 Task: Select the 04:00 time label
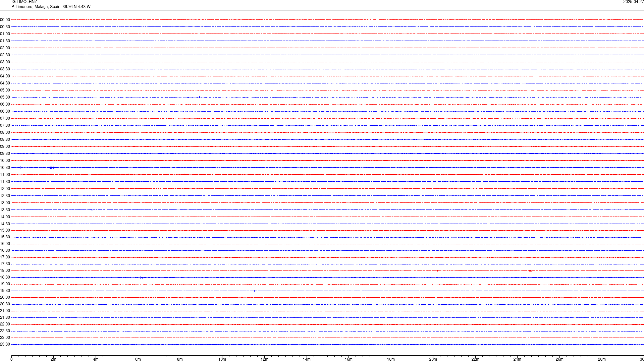5,76
